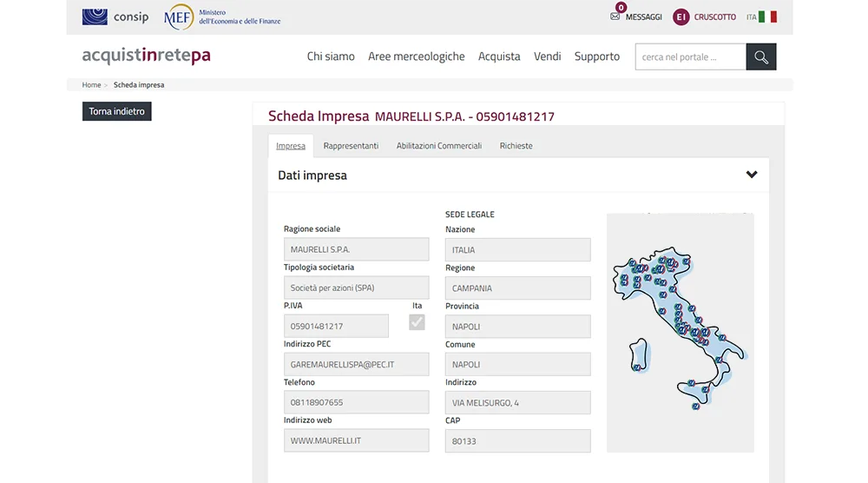This screenshot has height=483, width=868.
Task: Click the EI user avatar icon
Action: coord(681,17)
